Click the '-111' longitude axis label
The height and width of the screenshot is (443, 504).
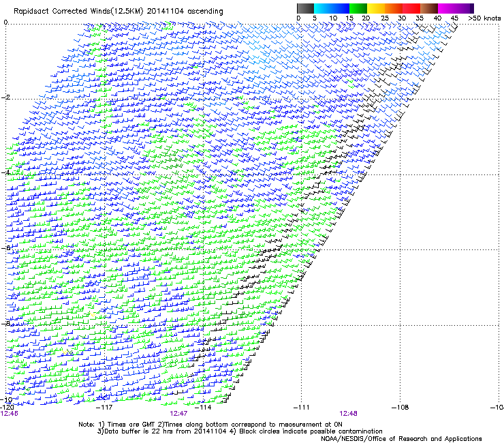point(301,408)
